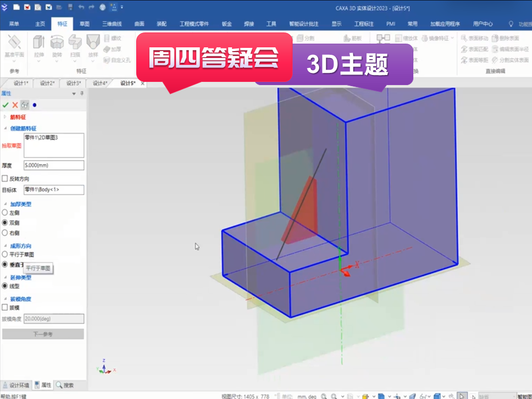
Task: Select the 加厚 (Thicken) feature tool
Action: point(112,49)
